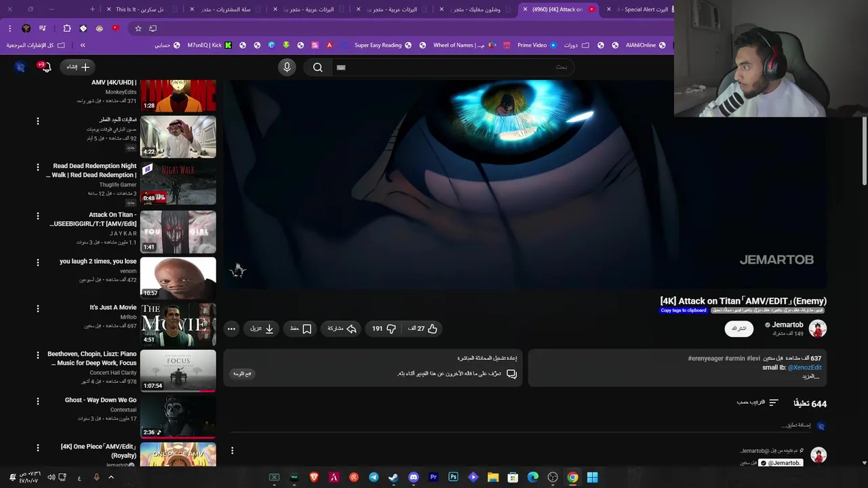Open pinned comment's three-dot menu
The width and height of the screenshot is (868, 488).
[232, 451]
